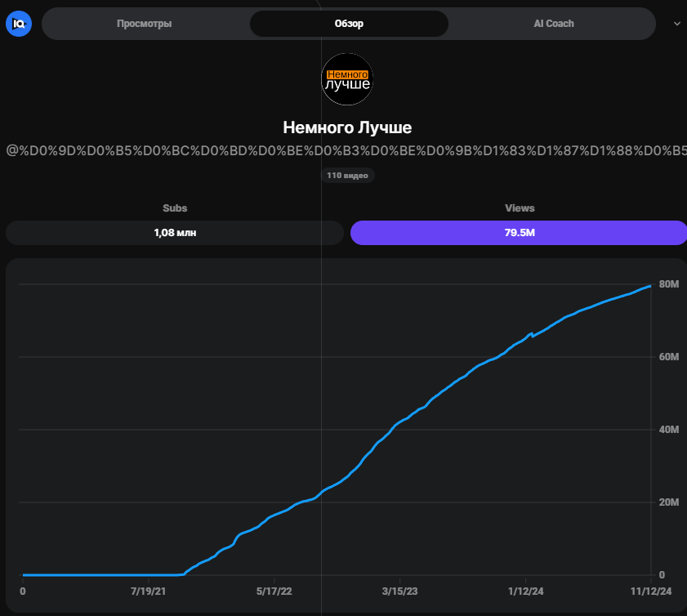Toggle the Views 79.5M metric
The width and height of the screenshot is (687, 616).
pyautogui.click(x=519, y=233)
